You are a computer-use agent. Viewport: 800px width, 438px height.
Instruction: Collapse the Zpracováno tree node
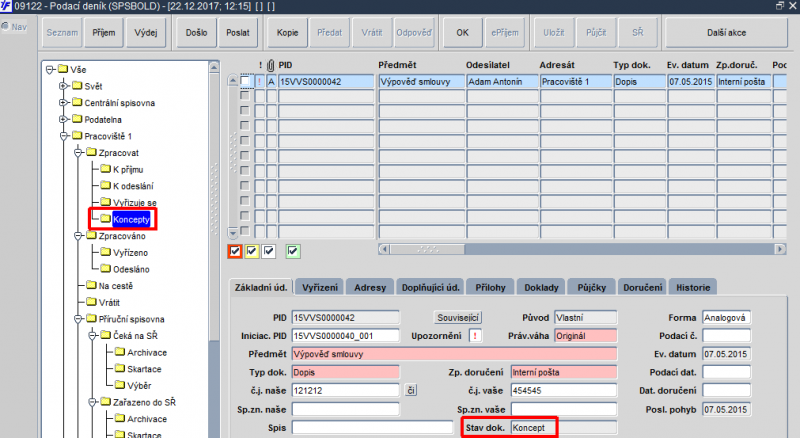(x=78, y=236)
